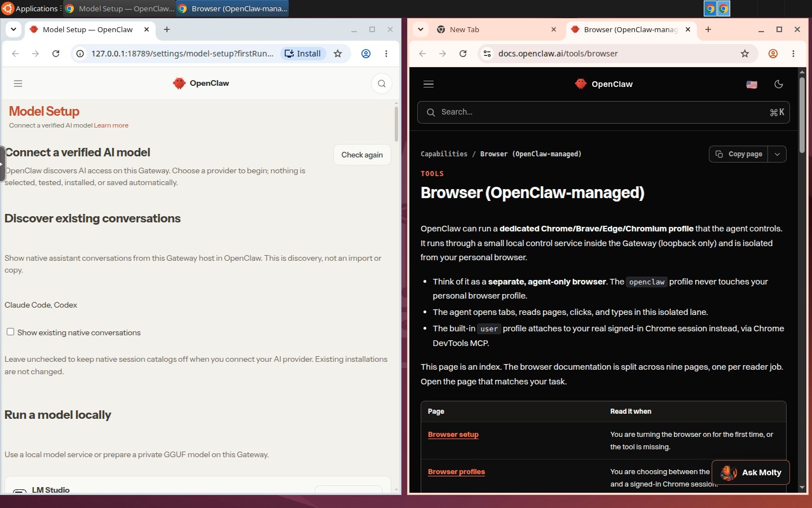The height and width of the screenshot is (508, 812).
Task: Switch to Browser (OpenClaw-mana... taskbar entry
Action: pos(232,8)
